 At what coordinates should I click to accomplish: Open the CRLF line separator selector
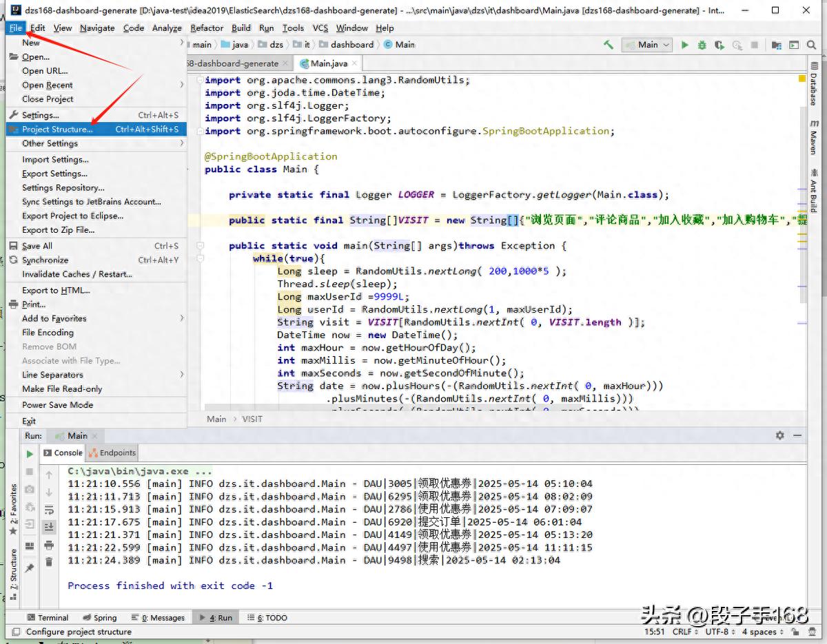click(x=684, y=632)
